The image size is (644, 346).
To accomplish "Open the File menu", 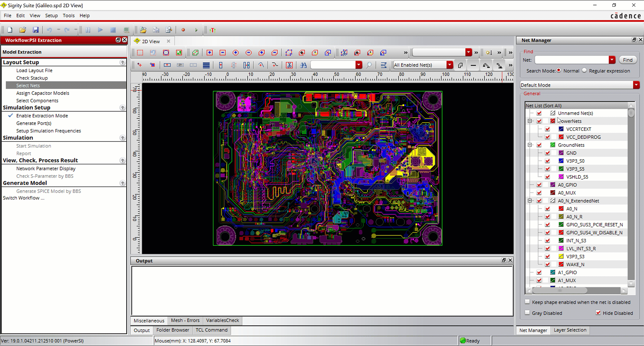I will pyautogui.click(x=7, y=15).
